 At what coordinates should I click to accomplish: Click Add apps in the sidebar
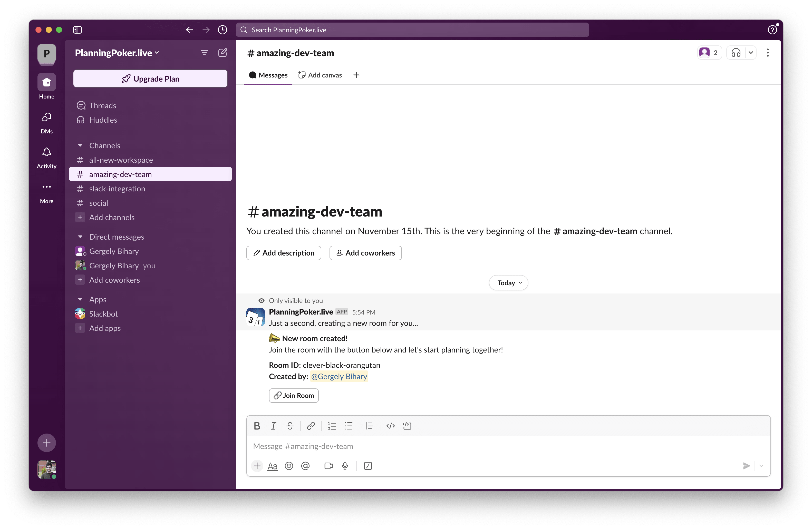pos(150,328)
